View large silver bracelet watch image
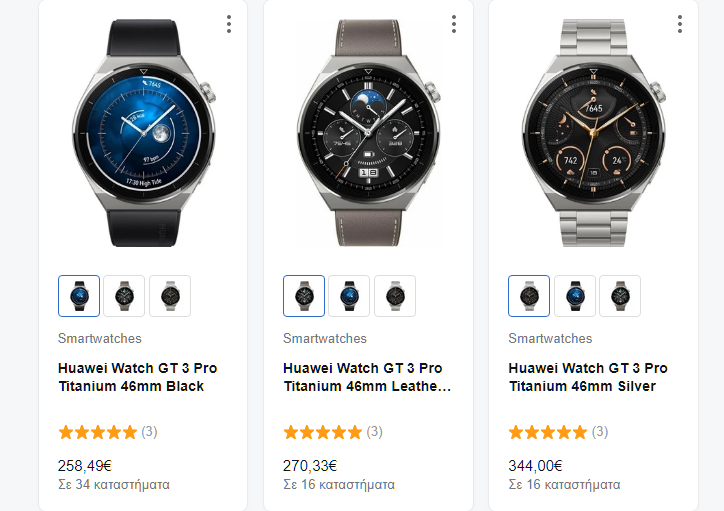The image size is (724, 511). [x=594, y=133]
